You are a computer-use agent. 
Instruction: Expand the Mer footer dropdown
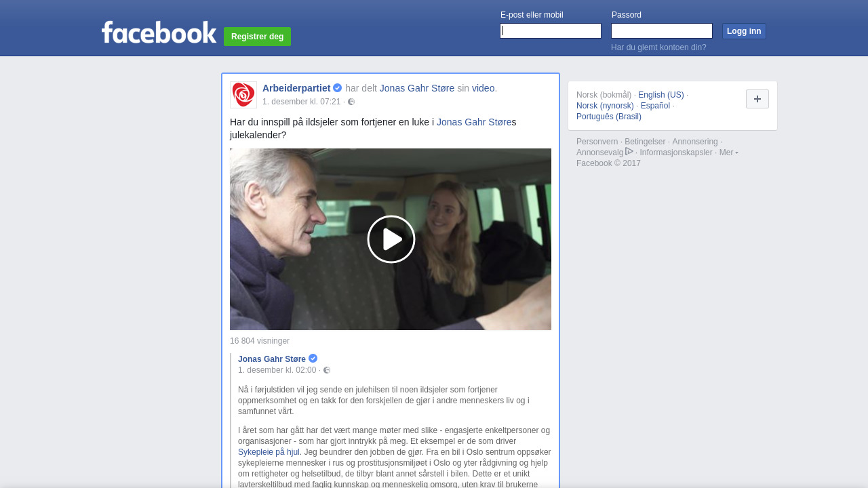[729, 152]
